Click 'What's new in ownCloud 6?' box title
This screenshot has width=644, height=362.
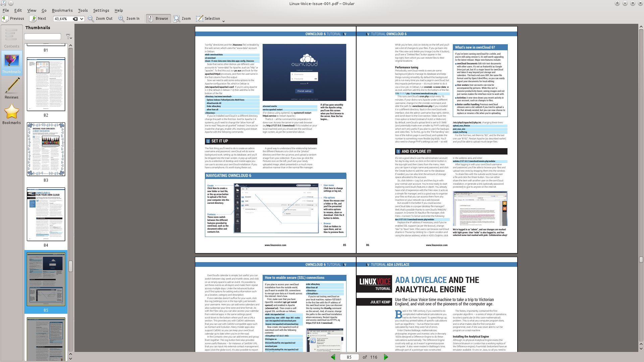[x=475, y=47]
